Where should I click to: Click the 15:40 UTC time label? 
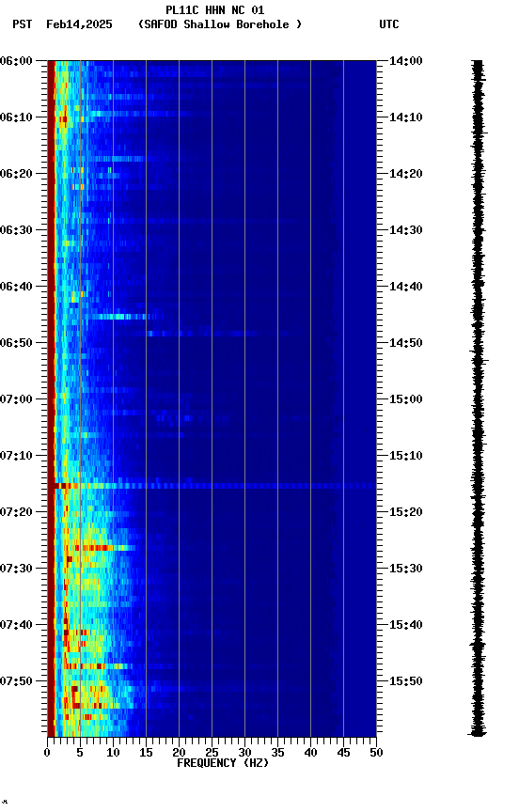click(406, 625)
